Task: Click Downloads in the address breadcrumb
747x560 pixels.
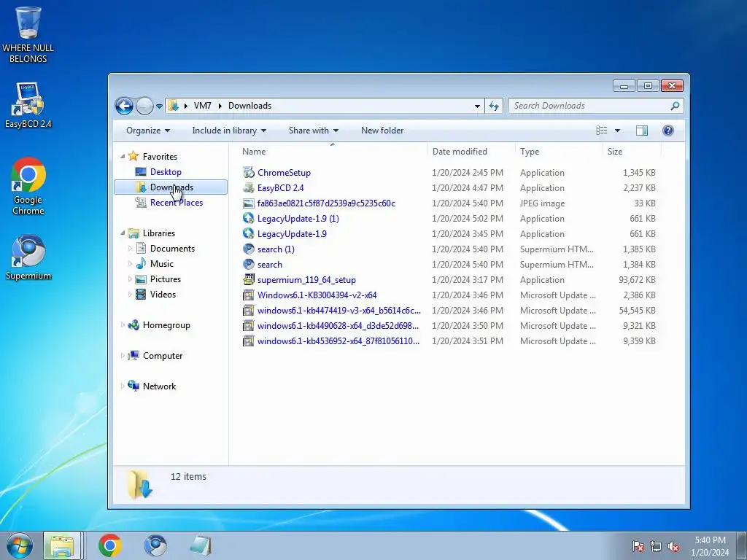Action: [249, 106]
